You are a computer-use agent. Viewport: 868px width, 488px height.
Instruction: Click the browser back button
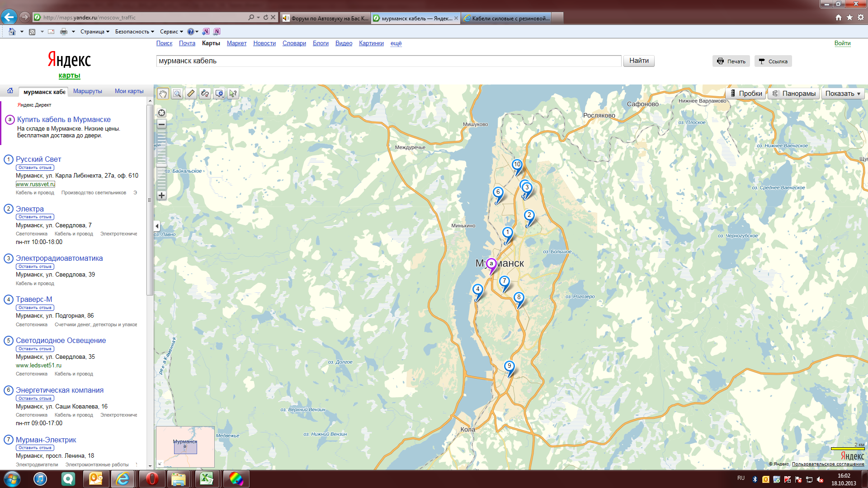(x=9, y=17)
